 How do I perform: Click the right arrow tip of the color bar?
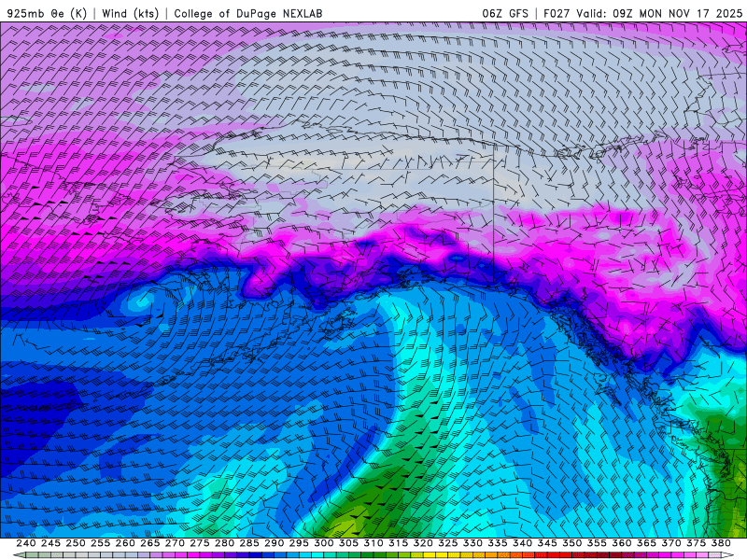(x=727, y=555)
